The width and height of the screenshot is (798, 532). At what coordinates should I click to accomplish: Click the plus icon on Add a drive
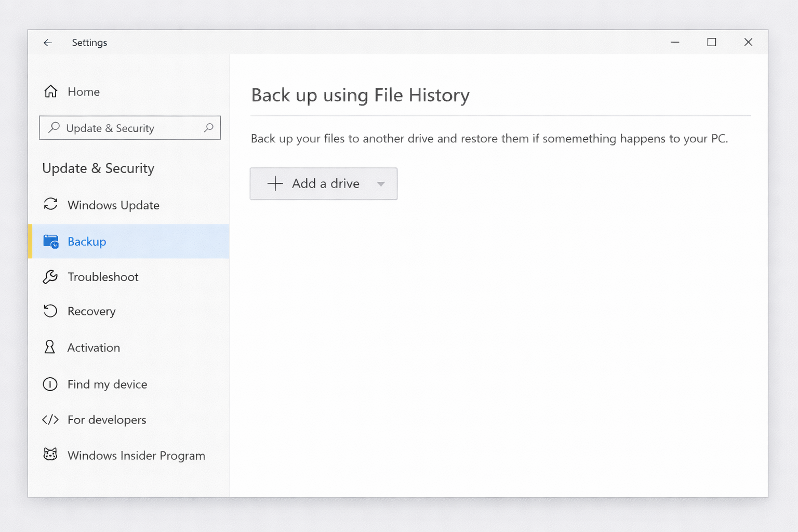coord(275,183)
